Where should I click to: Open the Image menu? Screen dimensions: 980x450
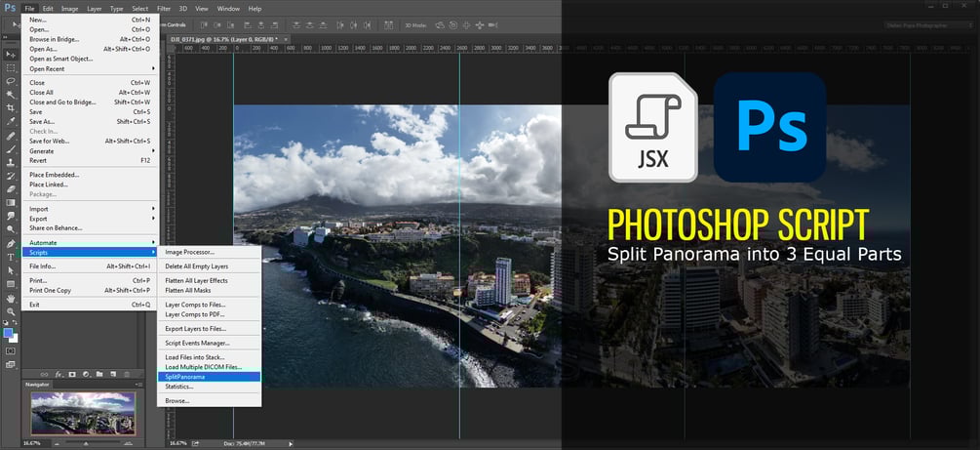point(70,9)
